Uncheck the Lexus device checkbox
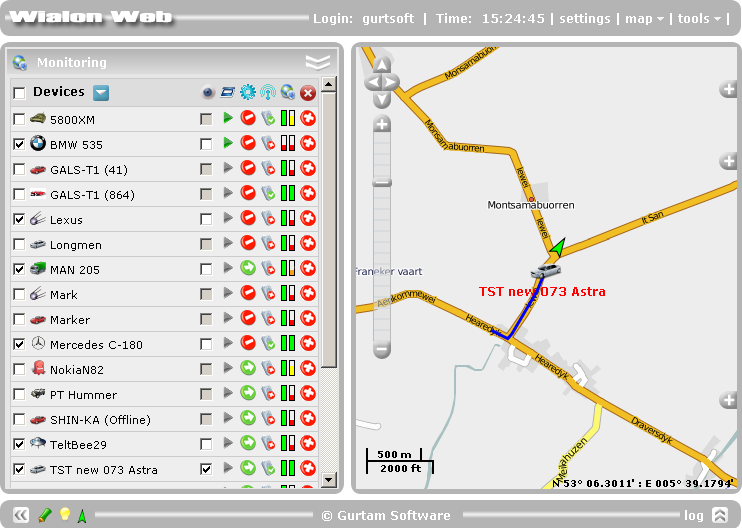This screenshot has height=528, width=742. 19,219
